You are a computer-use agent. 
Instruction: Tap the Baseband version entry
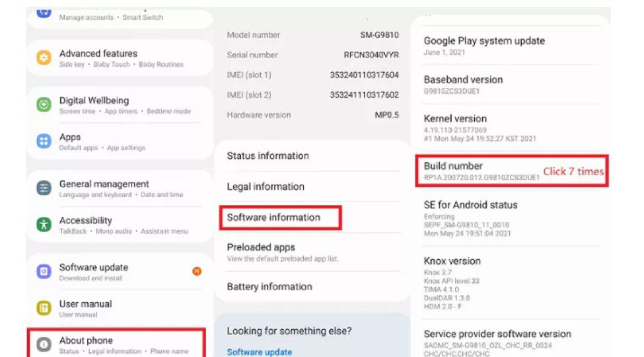point(463,85)
